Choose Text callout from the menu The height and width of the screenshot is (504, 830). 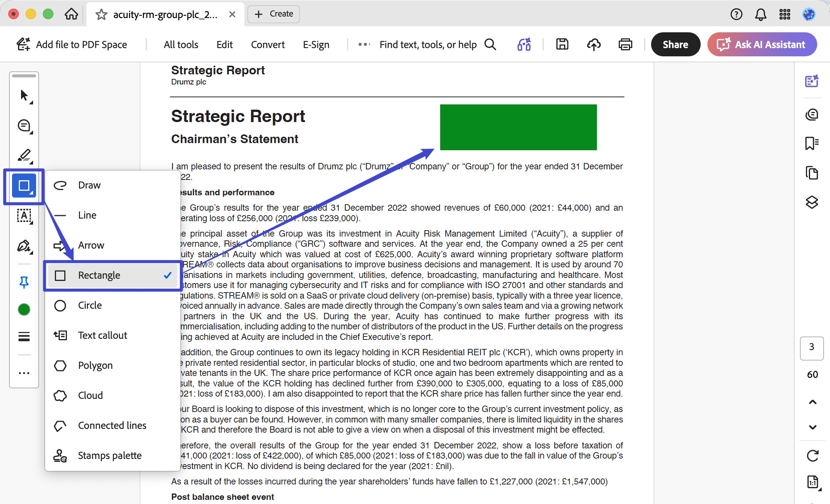point(113,335)
